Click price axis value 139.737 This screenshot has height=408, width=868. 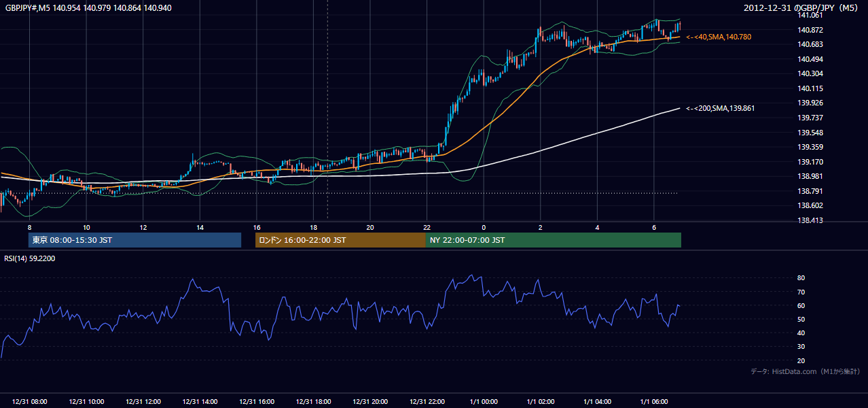pos(810,118)
